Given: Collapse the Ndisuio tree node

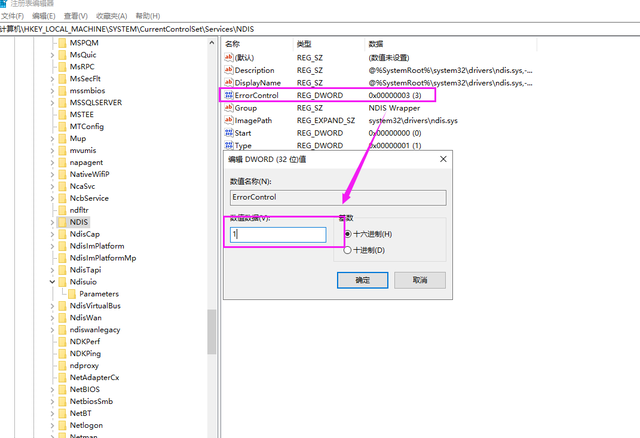Looking at the screenshot, I should pos(52,282).
